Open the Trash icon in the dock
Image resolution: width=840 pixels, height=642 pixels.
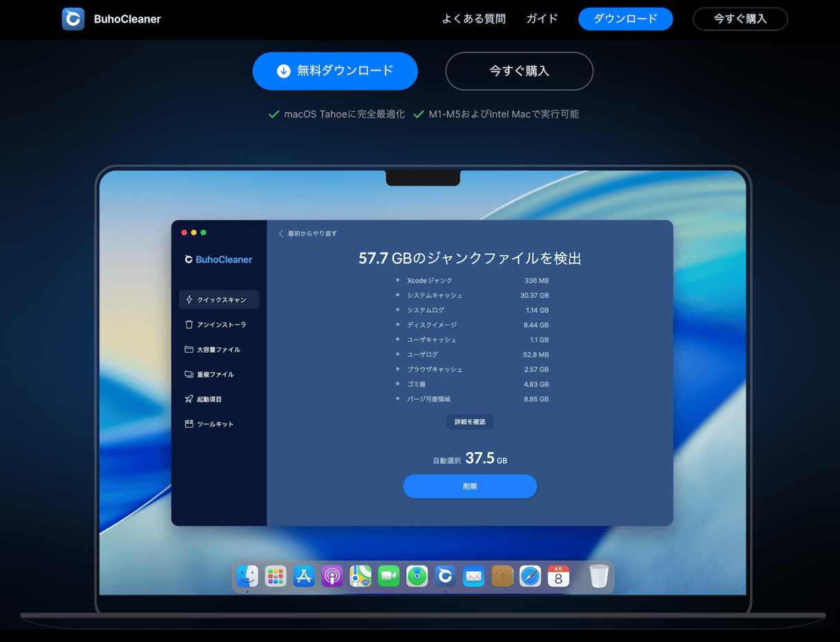599,576
